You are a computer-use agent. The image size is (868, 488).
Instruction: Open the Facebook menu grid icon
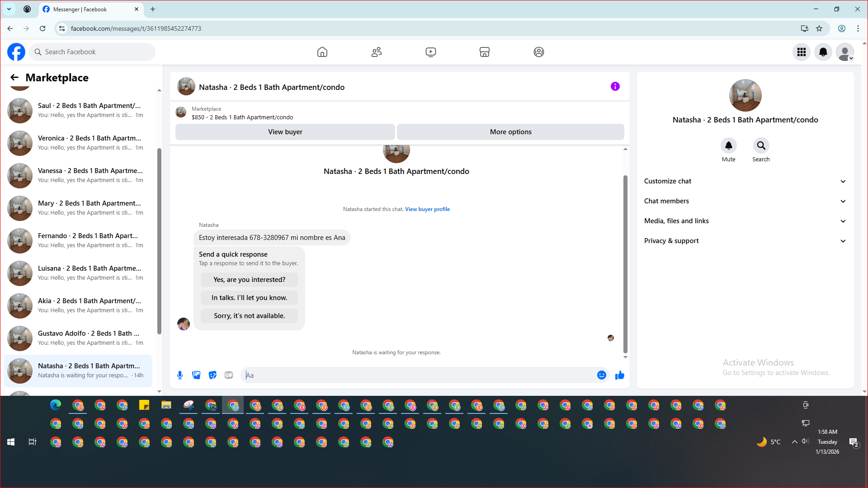(x=801, y=52)
